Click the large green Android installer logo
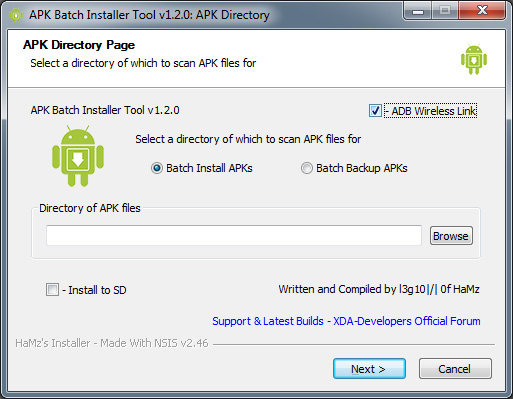Image resolution: width=513 pixels, height=399 pixels. [78, 156]
